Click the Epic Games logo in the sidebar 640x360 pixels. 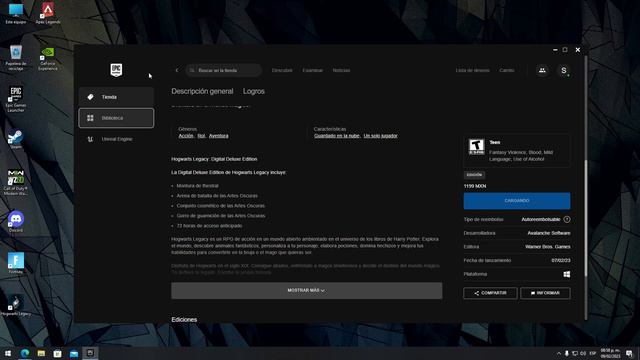(x=116, y=70)
